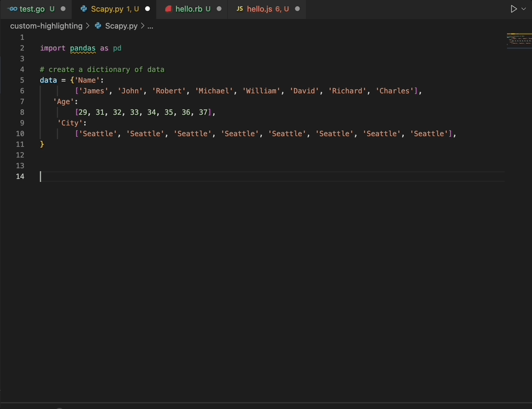Close test.go via its modified dot
Image resolution: width=532 pixels, height=409 pixels.
[x=62, y=9]
